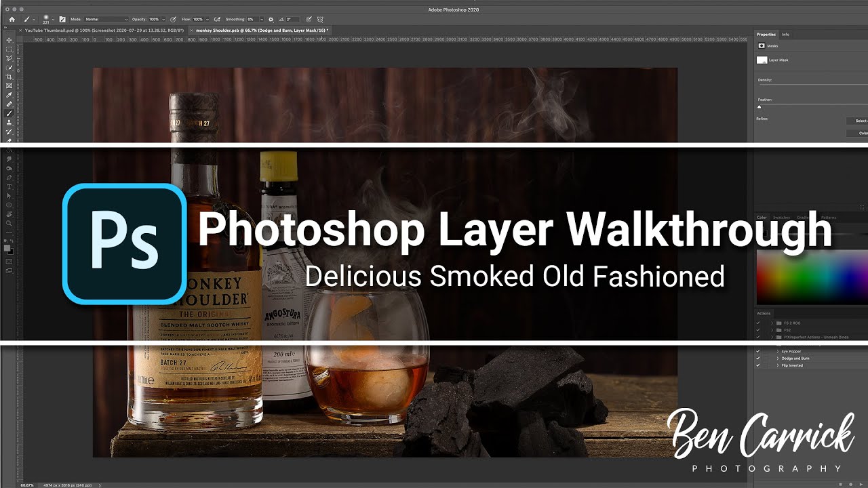868x488 pixels.
Task: Select the History Brush tool
Action: pyautogui.click(x=9, y=132)
